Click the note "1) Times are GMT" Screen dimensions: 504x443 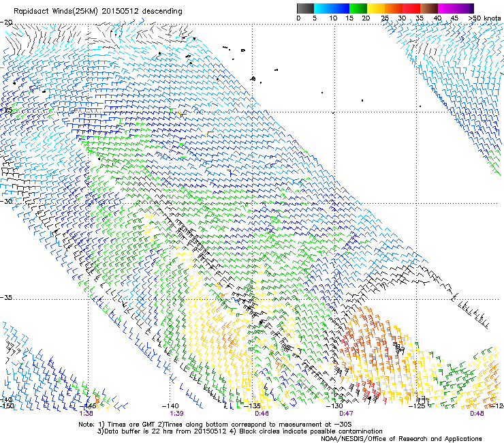click(x=127, y=425)
